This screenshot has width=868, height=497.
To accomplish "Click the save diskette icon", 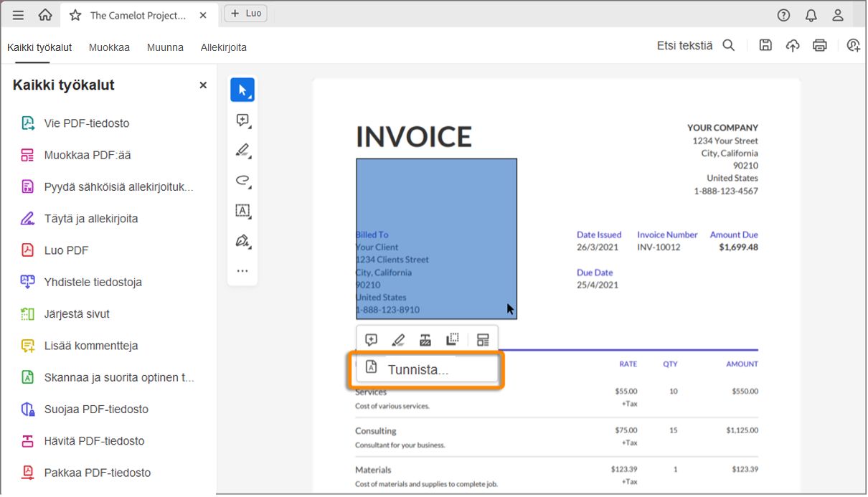I will pos(765,45).
